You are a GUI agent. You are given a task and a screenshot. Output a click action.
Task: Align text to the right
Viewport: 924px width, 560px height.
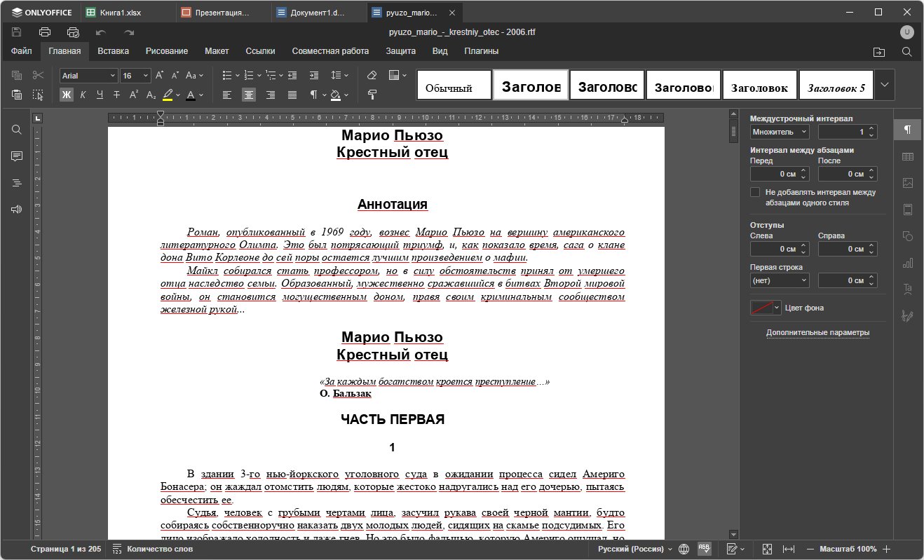pos(271,95)
